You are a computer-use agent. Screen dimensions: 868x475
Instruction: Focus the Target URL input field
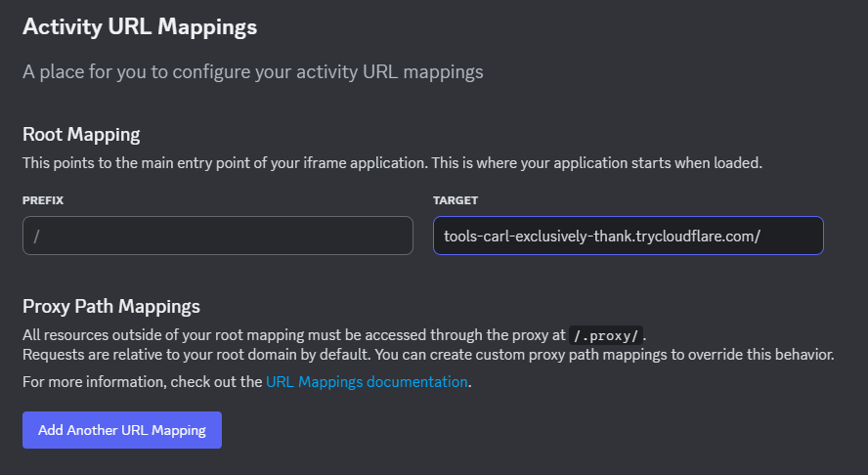(629, 236)
